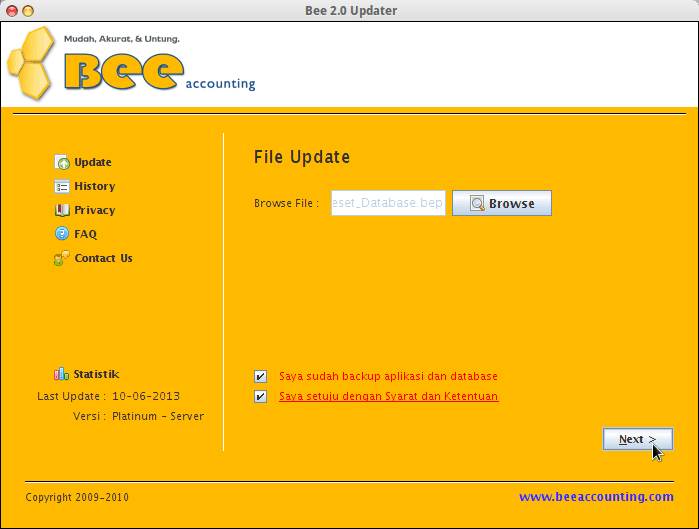This screenshot has height=529, width=699.
Task: Click the 'File Update' heading
Action: [x=302, y=157]
